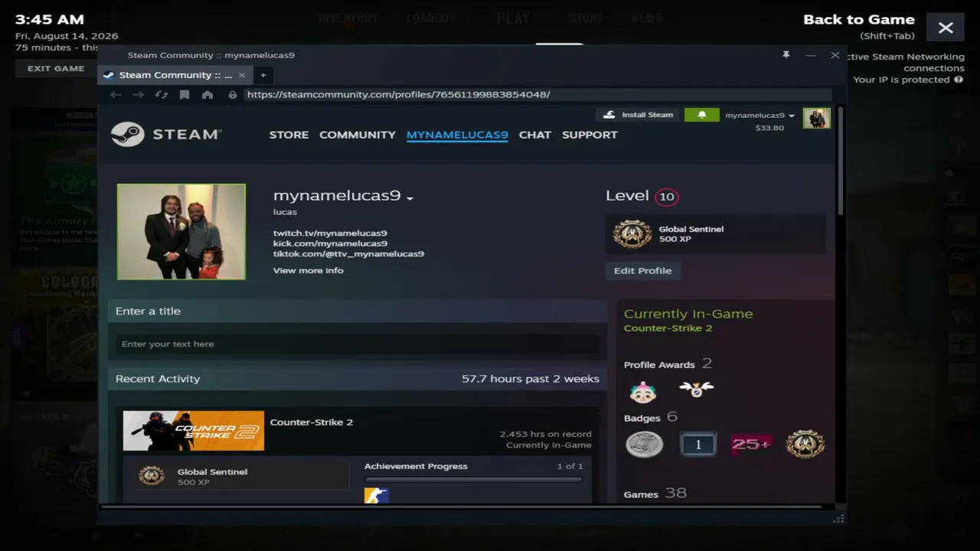Viewport: 980px width, 551px height.
Task: Open the gold medal badge in Badges
Action: [x=805, y=445]
